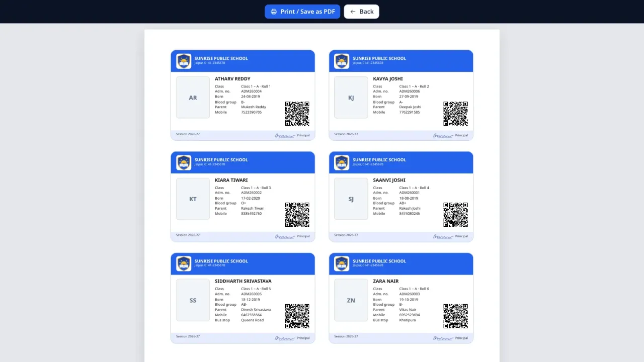Click parent name Mukesh Reddy
Image resolution: width=644 pixels, height=362 pixels.
point(254,107)
